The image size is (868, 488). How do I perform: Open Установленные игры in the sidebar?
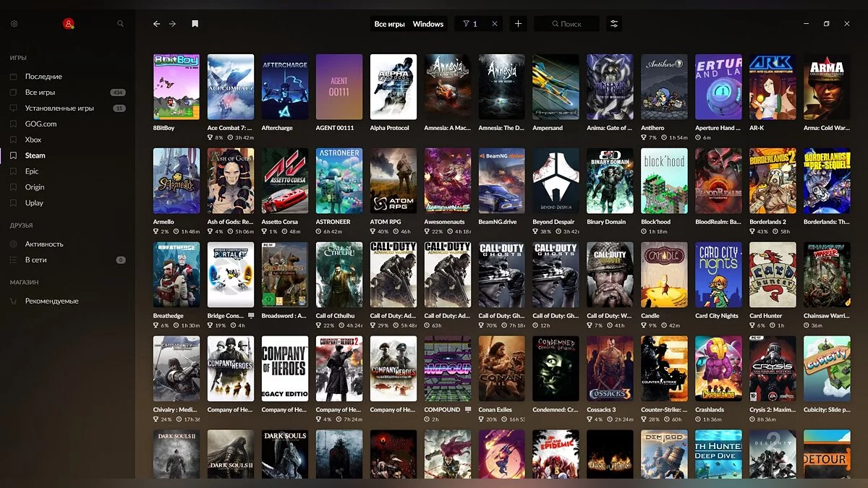pyautogui.click(x=59, y=108)
